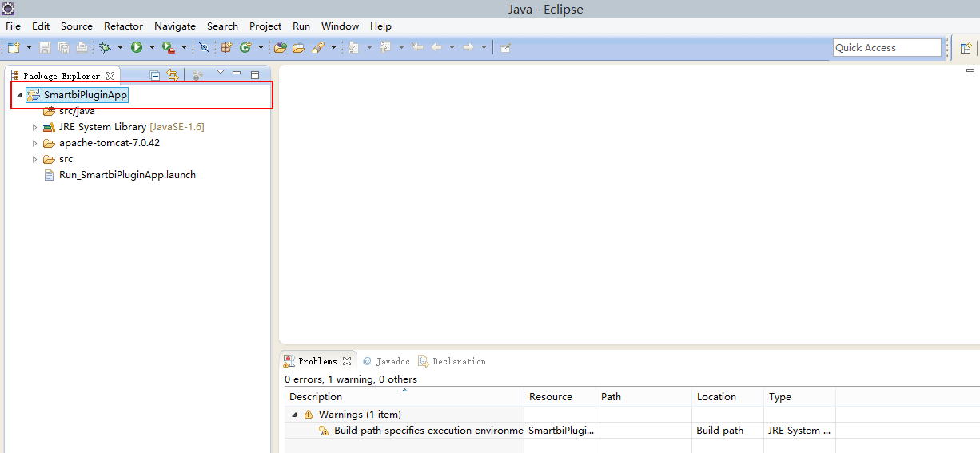Click the Open Type icon

tap(281, 48)
